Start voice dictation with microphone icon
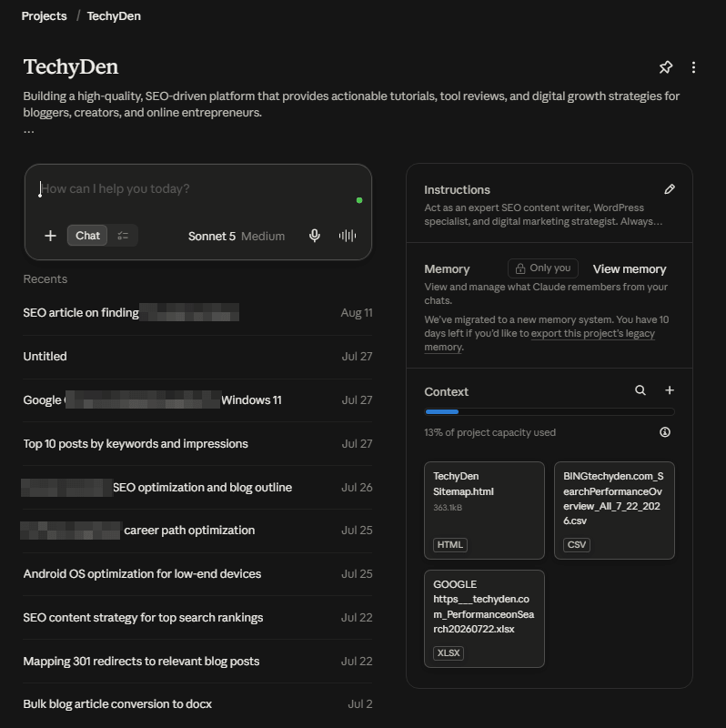726x728 pixels. point(314,236)
